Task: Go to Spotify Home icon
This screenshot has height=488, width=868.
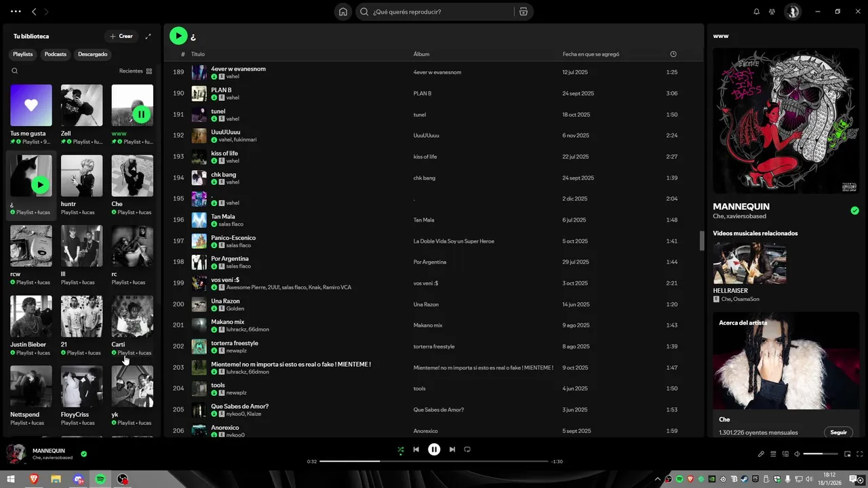Action: (x=343, y=12)
